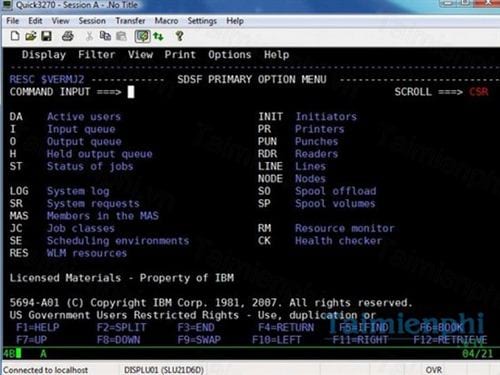Open the Quick3270 Help menu
The height and width of the screenshot is (375, 500).
coord(235,21)
